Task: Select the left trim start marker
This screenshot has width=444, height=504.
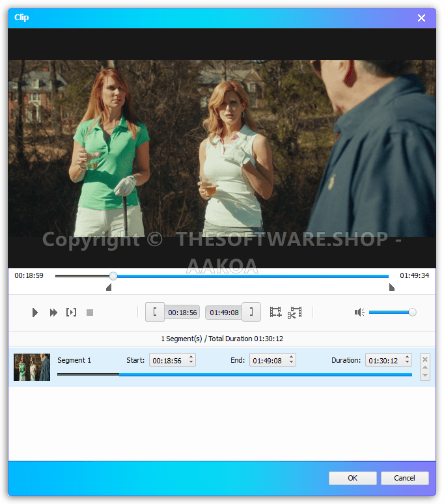Action: 109,287
